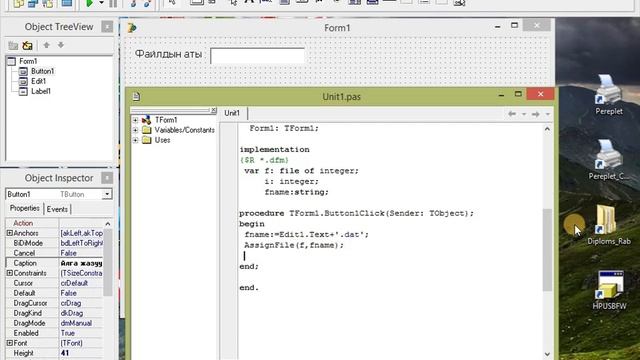Click the Caption property value field
This screenshot has width=640, height=360.
[x=81, y=263]
